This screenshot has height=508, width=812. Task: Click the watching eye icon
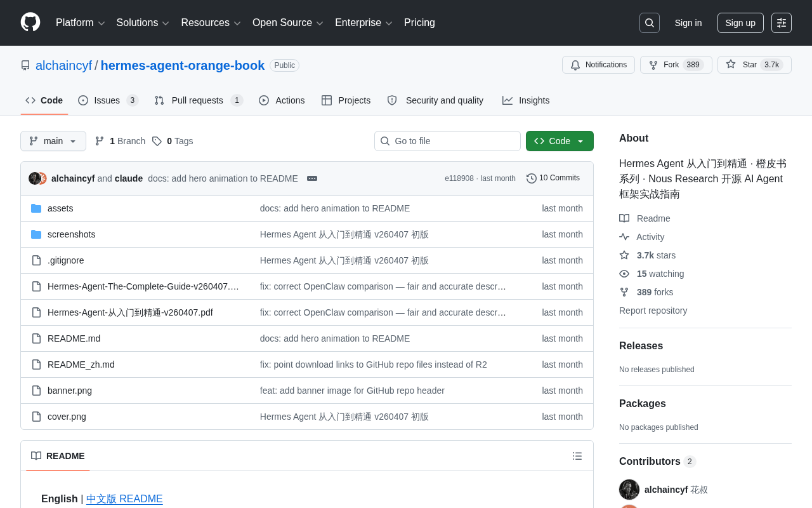click(x=624, y=274)
